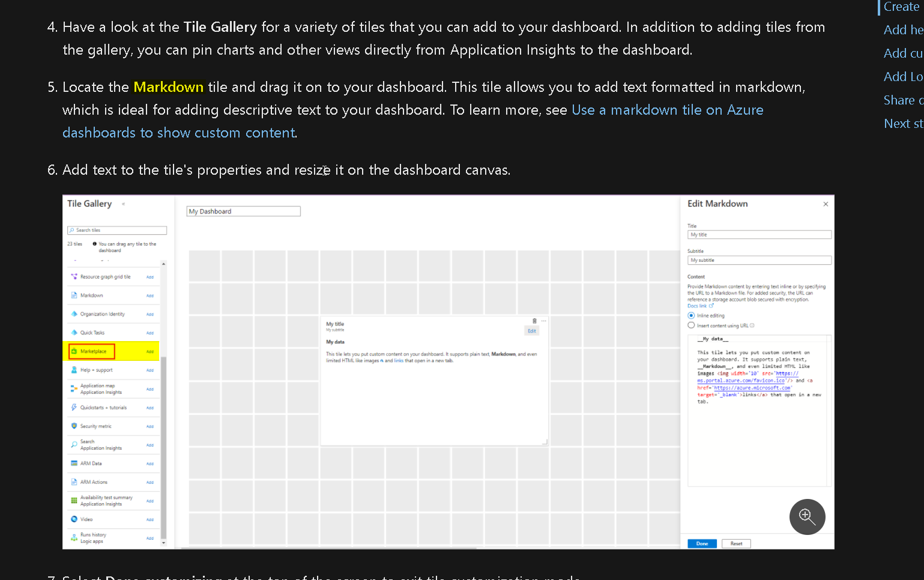Click the Search tiles input box
This screenshot has height=580, width=924.
(x=117, y=230)
